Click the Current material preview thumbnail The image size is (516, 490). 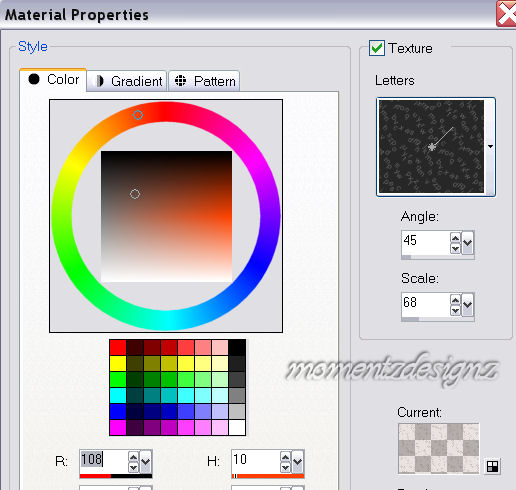[x=439, y=449]
